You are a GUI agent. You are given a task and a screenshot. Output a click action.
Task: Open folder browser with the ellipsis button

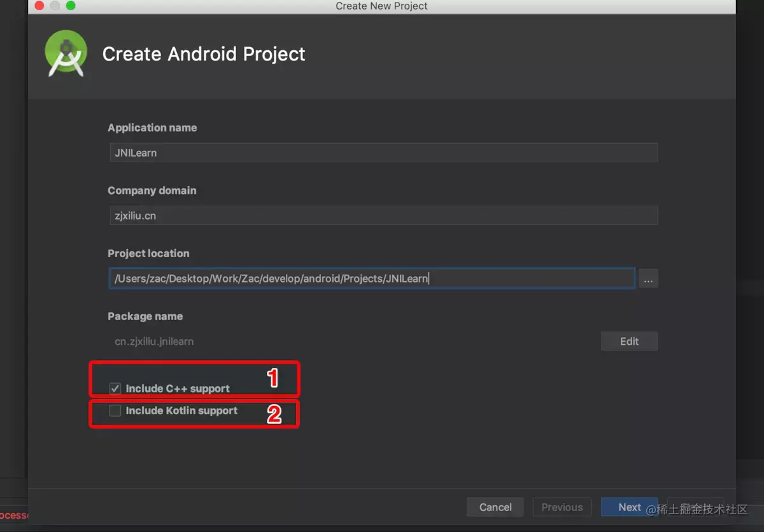pyautogui.click(x=648, y=279)
